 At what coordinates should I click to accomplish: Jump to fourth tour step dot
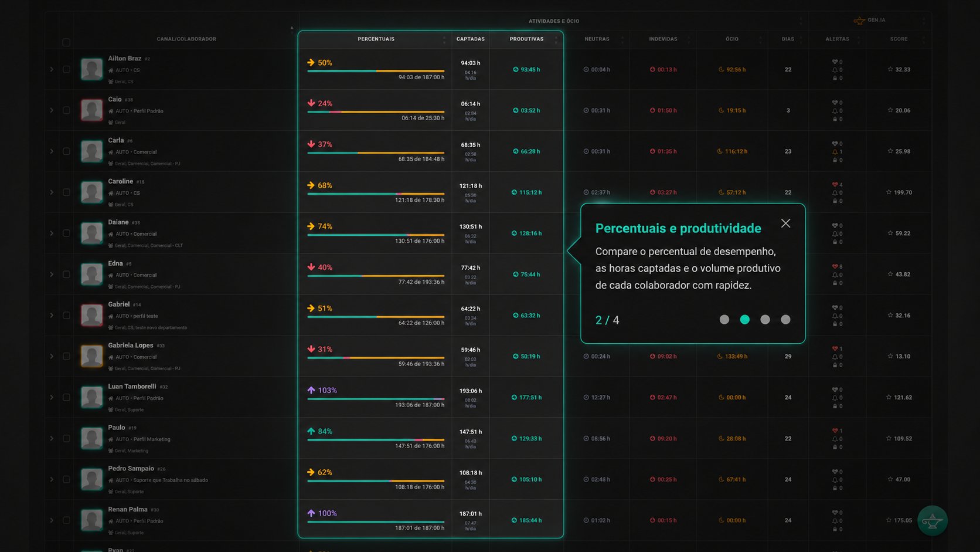[785, 320]
